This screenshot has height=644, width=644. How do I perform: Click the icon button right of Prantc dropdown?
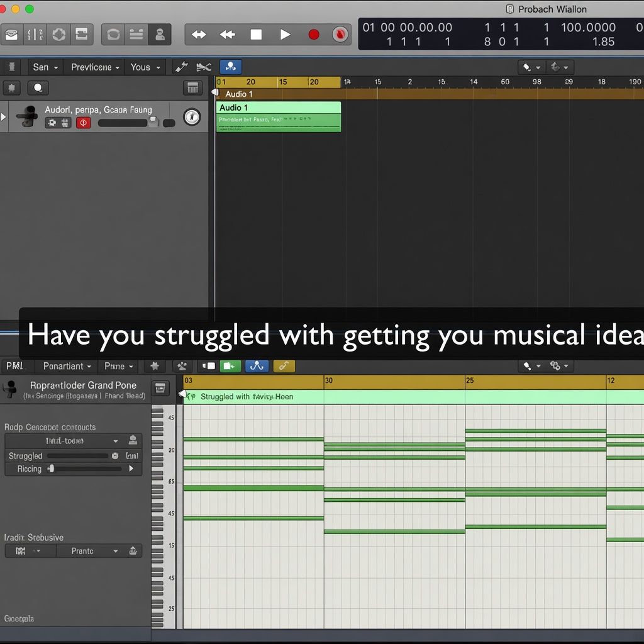coord(133,551)
